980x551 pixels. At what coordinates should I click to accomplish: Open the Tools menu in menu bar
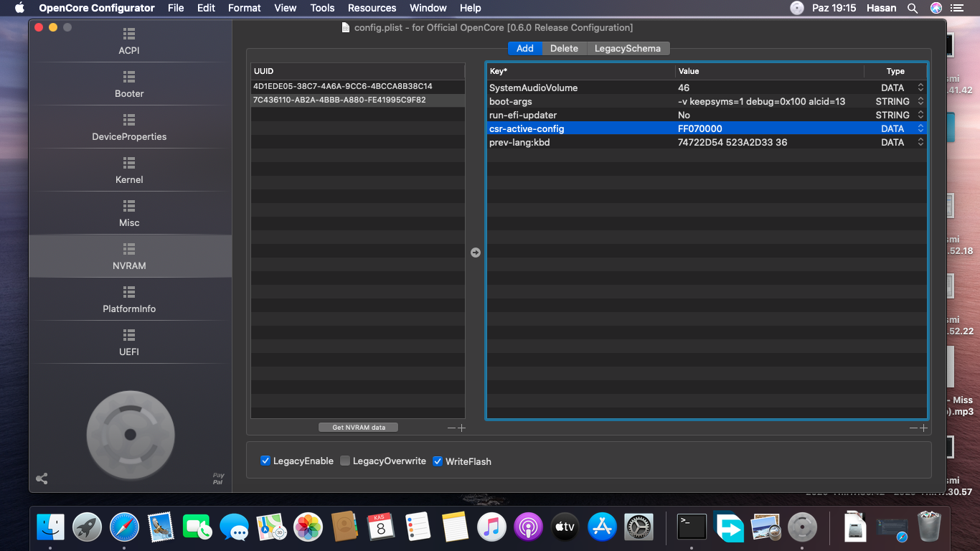[322, 8]
